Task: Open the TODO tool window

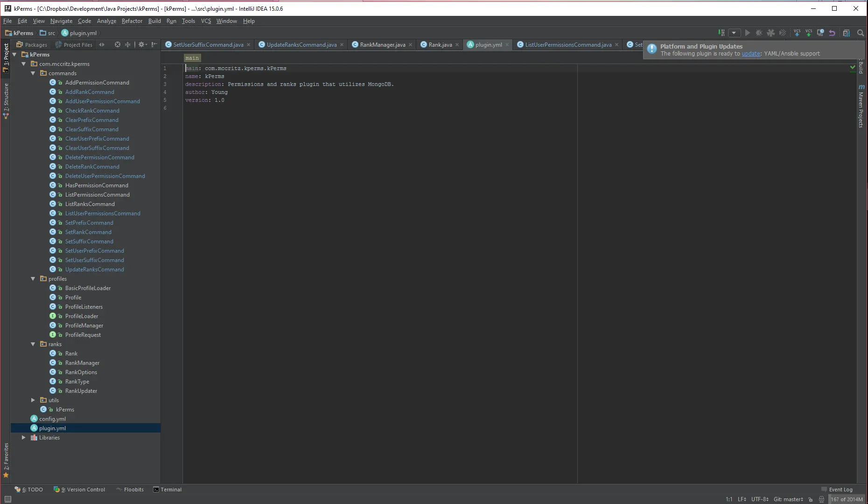Action: [x=29, y=490]
